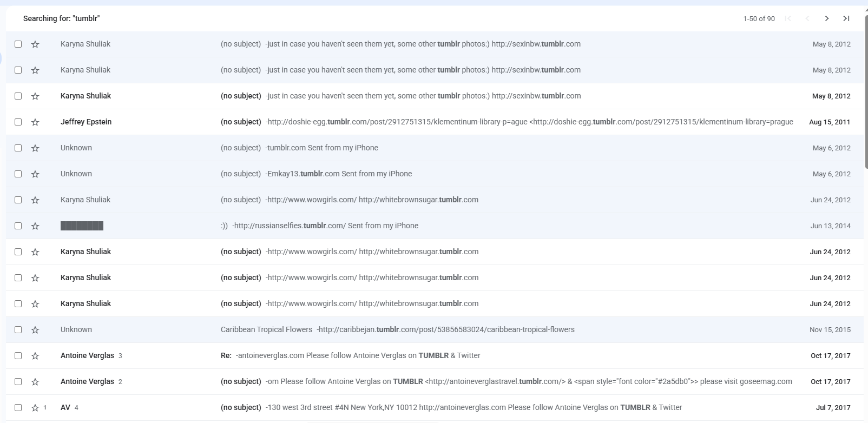Star the Jeffrey Epstein email
The width and height of the screenshot is (868, 423).
coord(35,122)
